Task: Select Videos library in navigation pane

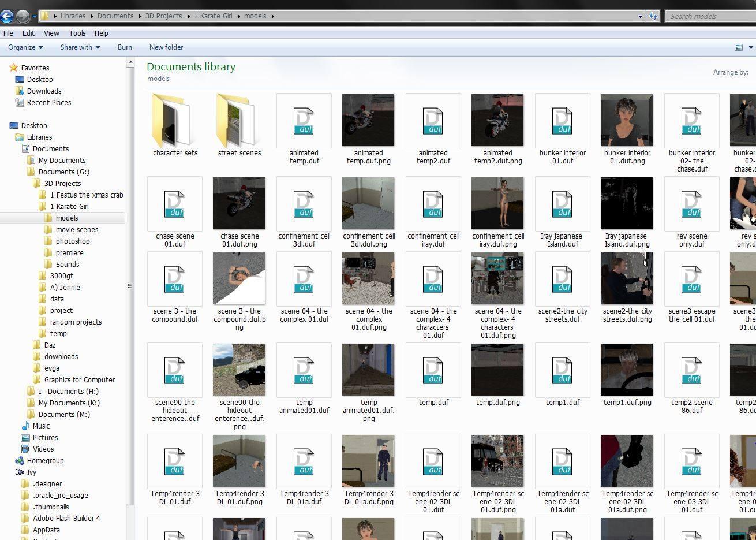Action: coord(43,449)
